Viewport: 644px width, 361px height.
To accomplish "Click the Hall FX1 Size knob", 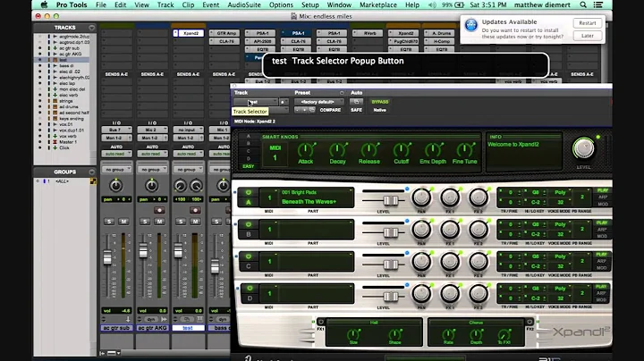I will 353,334.
